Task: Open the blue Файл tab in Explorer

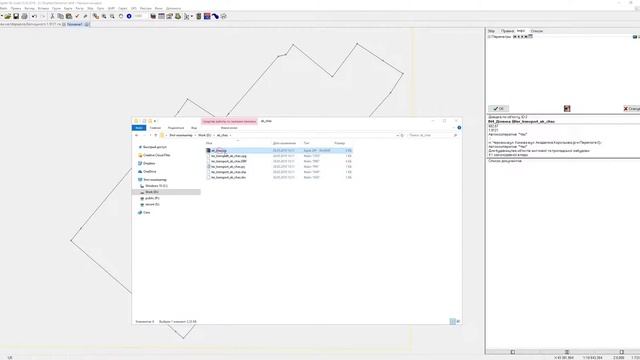Action: pyautogui.click(x=139, y=128)
